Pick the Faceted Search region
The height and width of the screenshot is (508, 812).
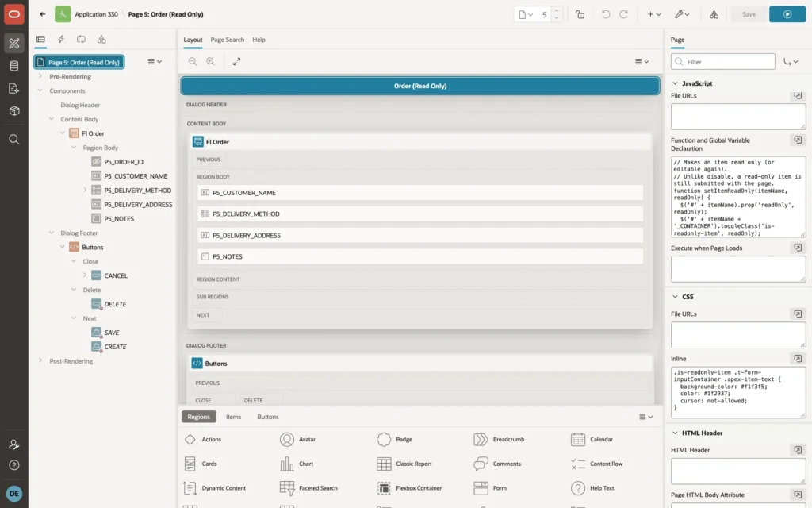coord(308,488)
